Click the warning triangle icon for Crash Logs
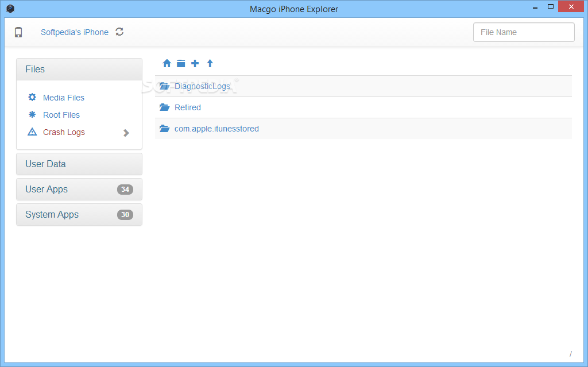This screenshot has width=588, height=367. tap(32, 132)
